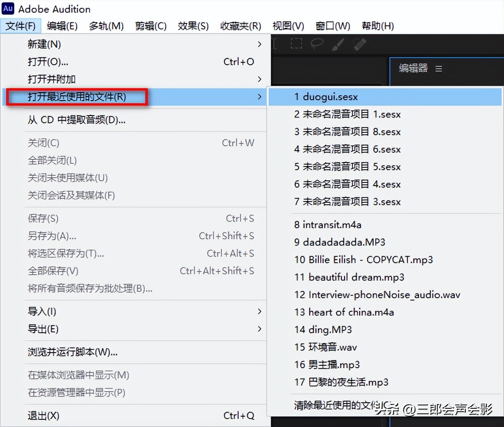This screenshot has width=504, height=427.
Task: Open recent file intransit.m4a
Action: coord(385,225)
